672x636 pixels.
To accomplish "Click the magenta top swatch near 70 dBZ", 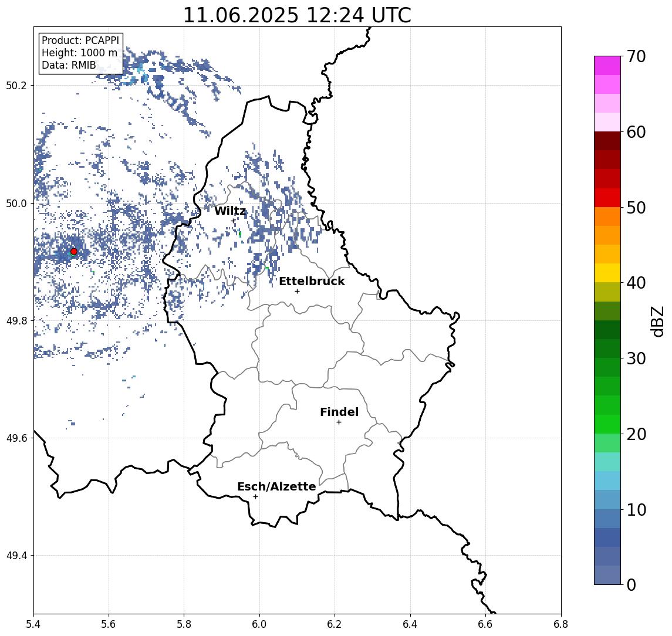I will coord(607,66).
